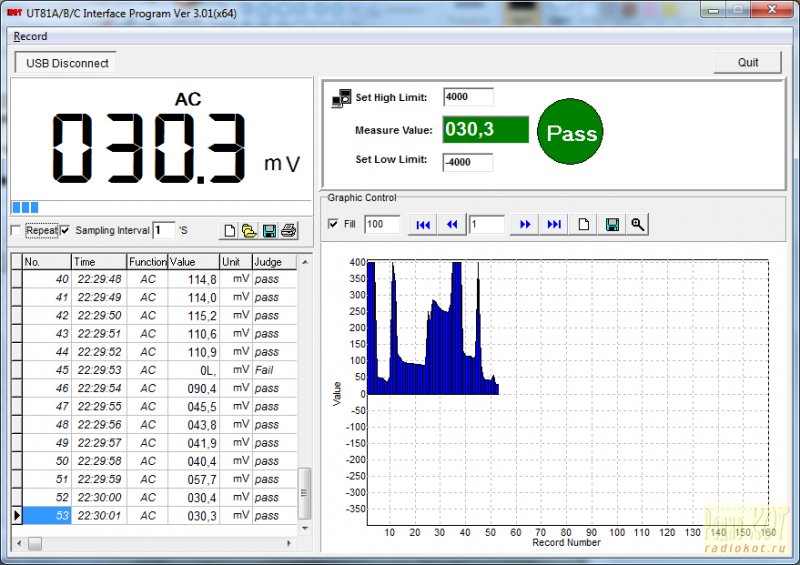This screenshot has height=565, width=800.
Task: Toggle the graph Fill checkbox
Action: pyautogui.click(x=333, y=225)
